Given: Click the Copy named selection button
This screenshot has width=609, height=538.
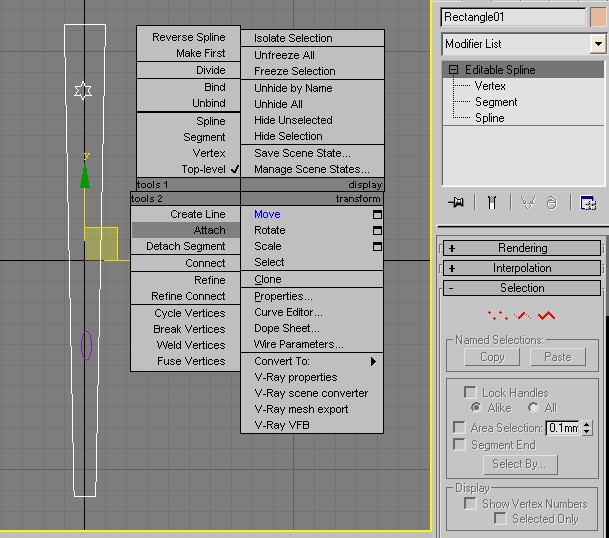Looking at the screenshot, I should [492, 357].
